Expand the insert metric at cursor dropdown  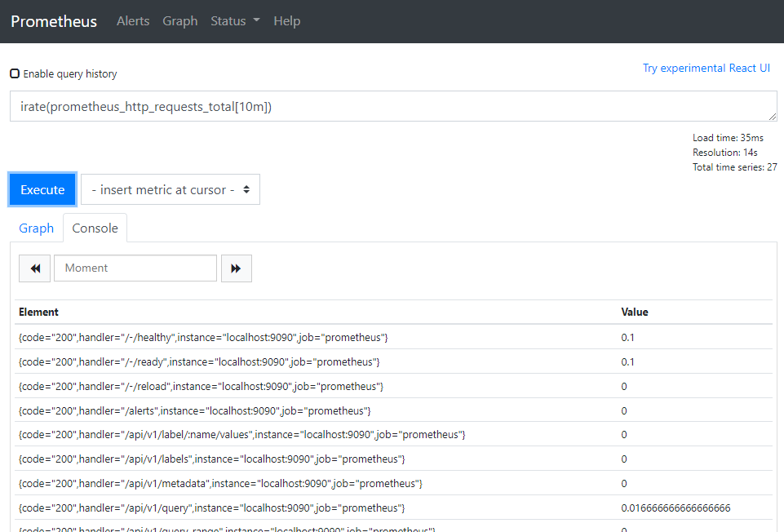coord(171,189)
